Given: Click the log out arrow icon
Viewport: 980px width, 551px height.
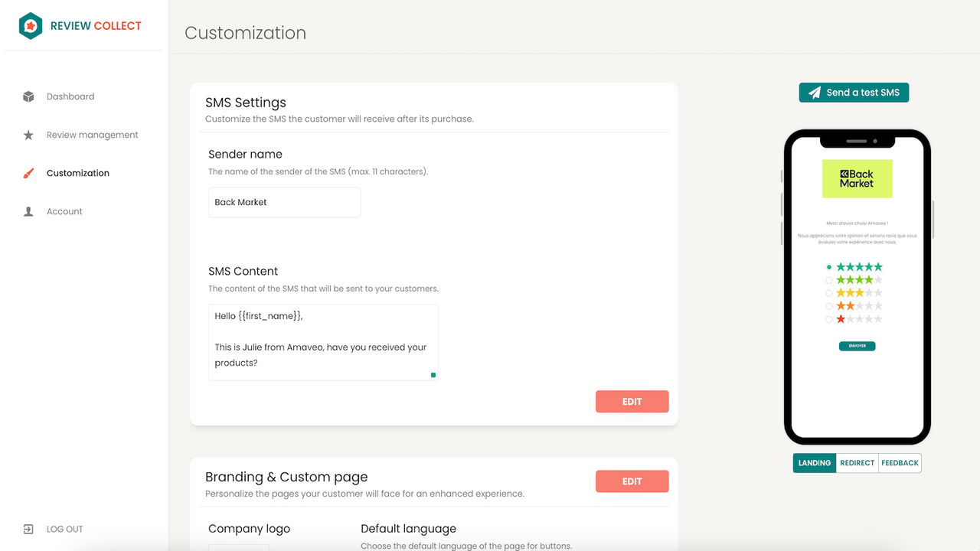Looking at the screenshot, I should (x=28, y=529).
